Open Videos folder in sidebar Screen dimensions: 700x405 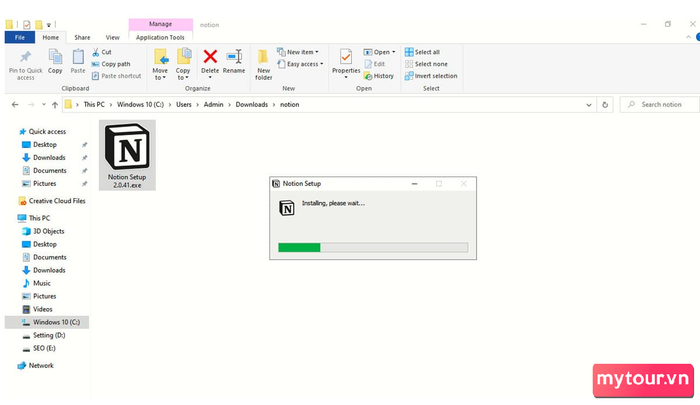click(x=42, y=309)
